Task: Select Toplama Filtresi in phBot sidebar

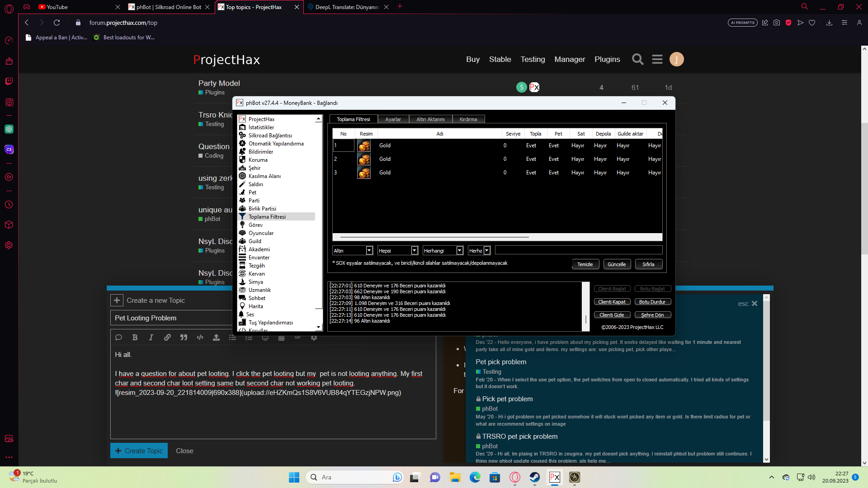Action: point(267,217)
